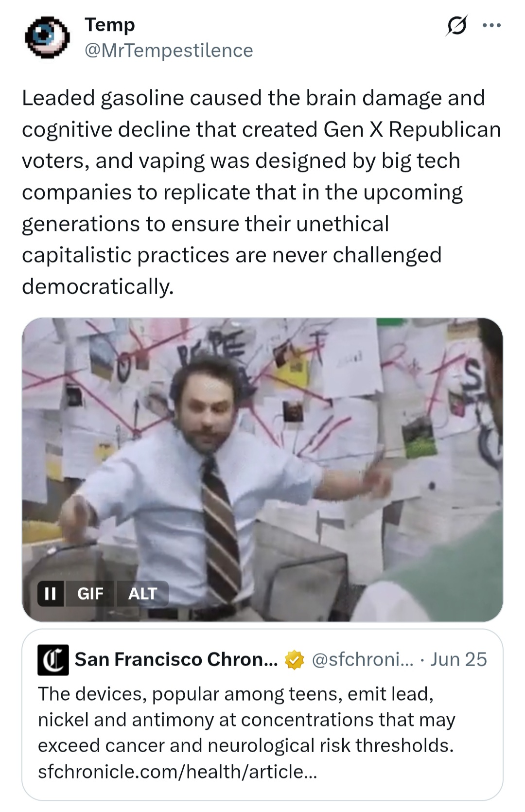The image size is (525, 812).
Task: Open the quoted San Francisco Chronicle post
Action: coord(262,715)
